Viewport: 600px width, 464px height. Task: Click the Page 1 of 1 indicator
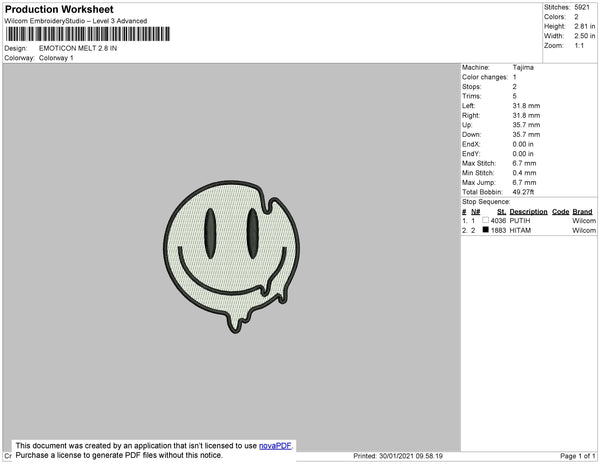tap(574, 456)
